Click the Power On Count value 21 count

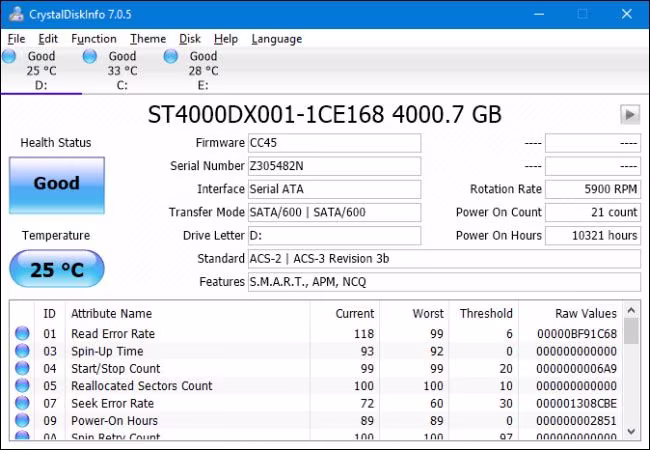click(593, 213)
